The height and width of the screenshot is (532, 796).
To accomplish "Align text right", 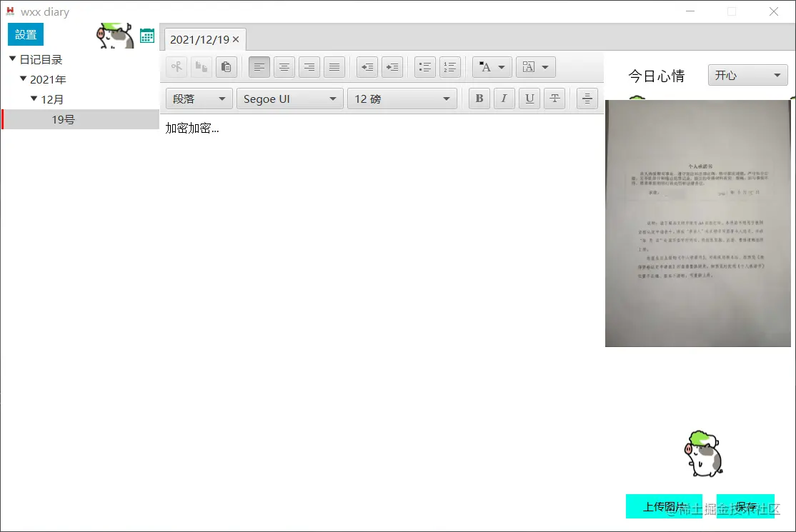I will click(309, 67).
